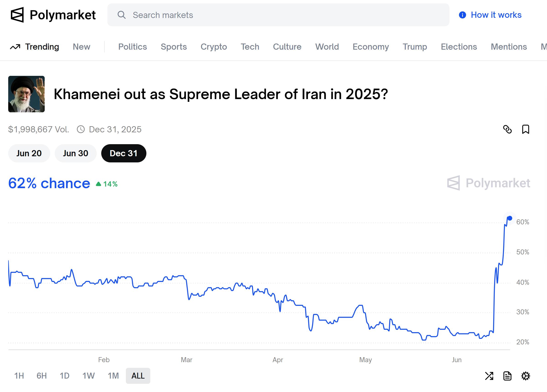Focus the Search markets field
This screenshot has width=547, height=392.
coord(278,15)
